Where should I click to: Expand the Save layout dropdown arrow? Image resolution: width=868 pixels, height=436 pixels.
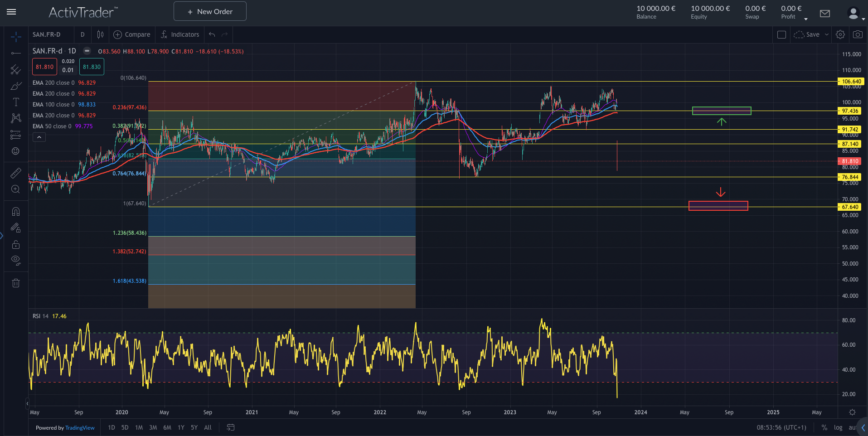[x=827, y=34]
